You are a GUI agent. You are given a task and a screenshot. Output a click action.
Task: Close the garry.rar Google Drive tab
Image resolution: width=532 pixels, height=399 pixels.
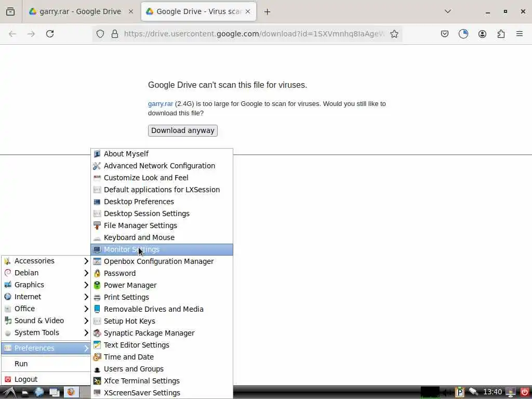pos(131,11)
